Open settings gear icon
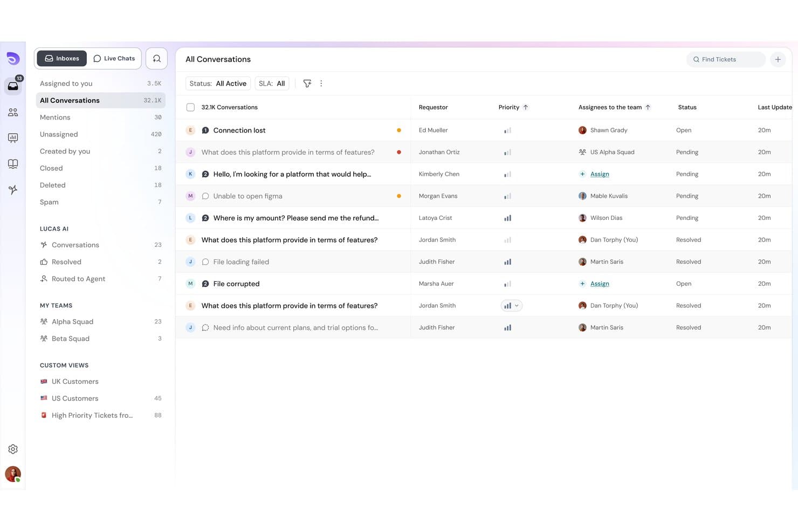This screenshot has width=798, height=532. pos(13,449)
